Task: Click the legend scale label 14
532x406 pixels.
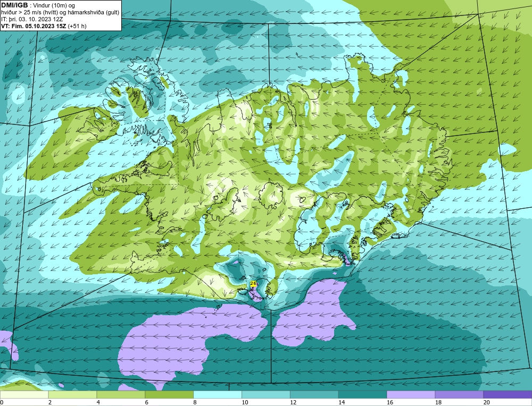Action: coord(342,402)
